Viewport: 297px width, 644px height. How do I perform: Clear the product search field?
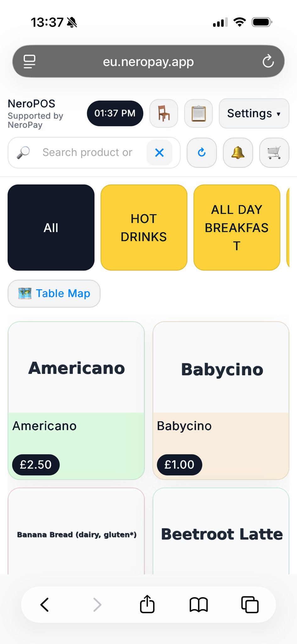pos(159,153)
